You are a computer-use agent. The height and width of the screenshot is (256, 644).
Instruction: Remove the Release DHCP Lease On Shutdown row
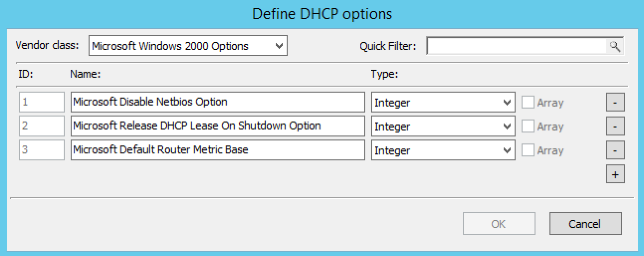(x=616, y=127)
